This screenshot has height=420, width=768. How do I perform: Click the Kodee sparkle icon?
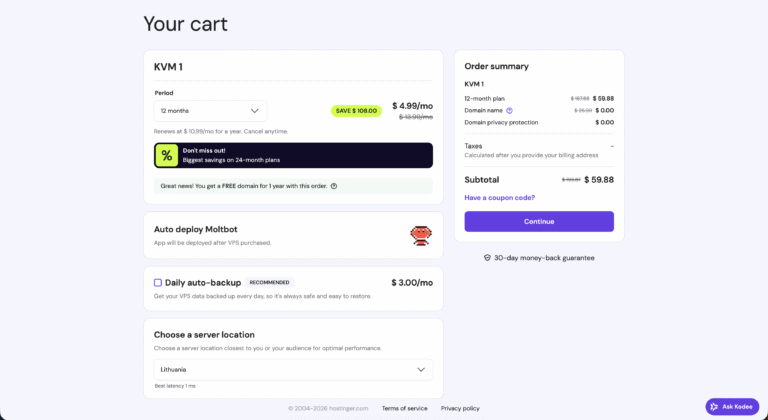(714, 407)
